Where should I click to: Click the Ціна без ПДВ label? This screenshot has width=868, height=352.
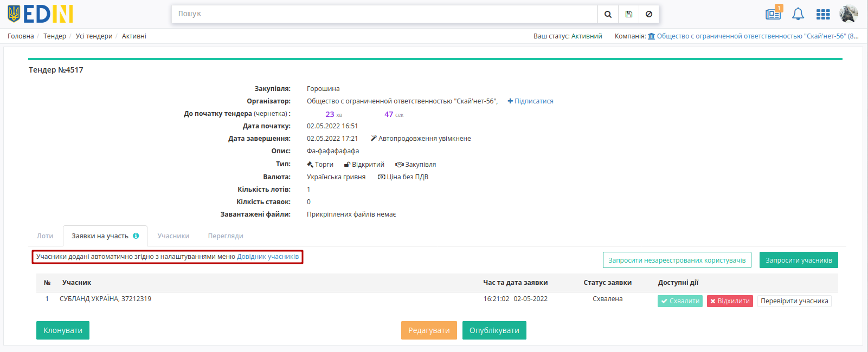403,177
